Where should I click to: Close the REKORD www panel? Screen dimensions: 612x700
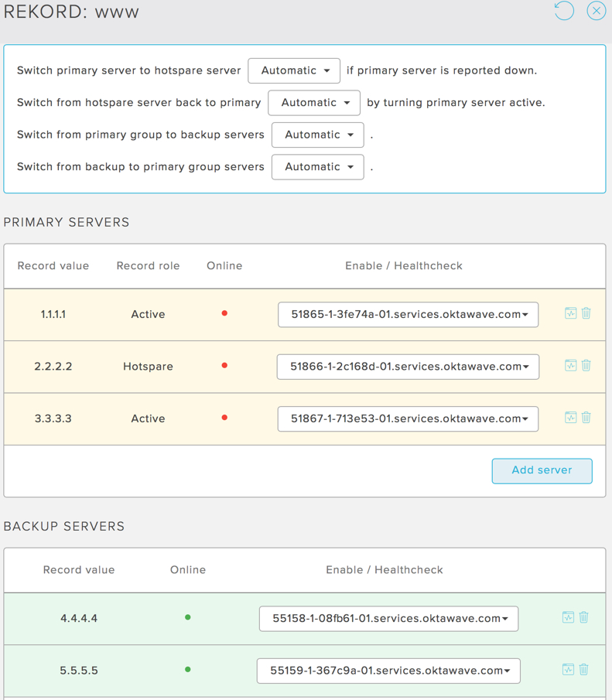click(597, 10)
